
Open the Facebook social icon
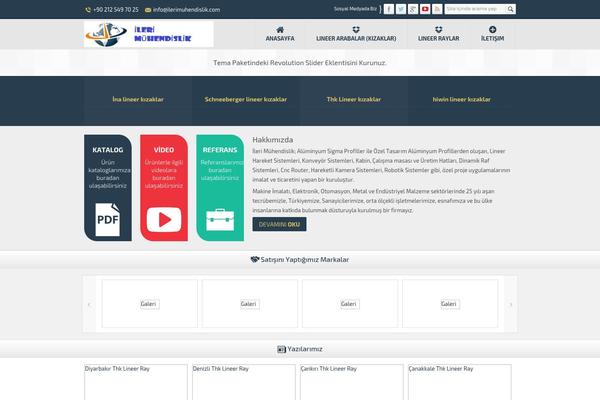pyautogui.click(x=389, y=9)
